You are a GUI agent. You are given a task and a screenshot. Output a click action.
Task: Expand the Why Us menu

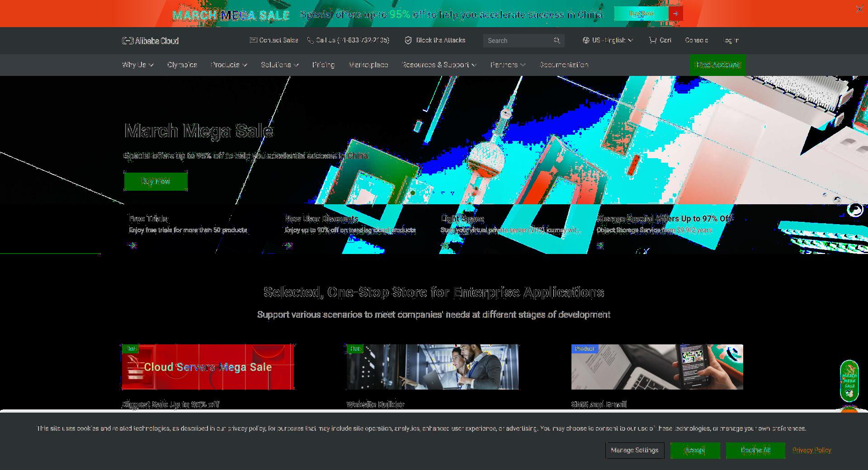point(138,65)
